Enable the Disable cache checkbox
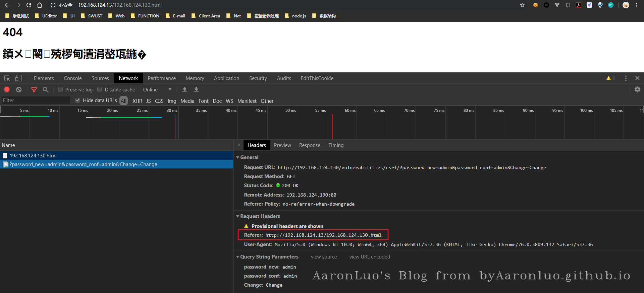Image resolution: width=644 pixels, height=293 pixels. tap(100, 89)
